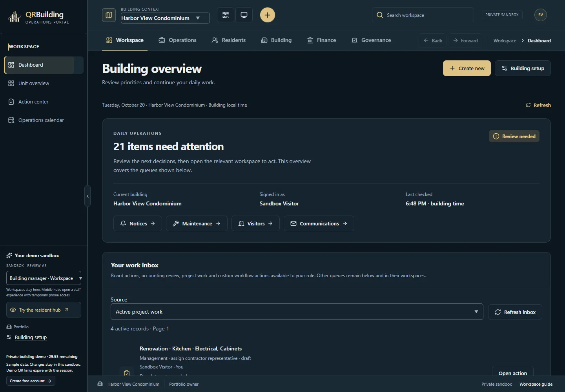565x392 pixels.
Task: Go to the Building tab
Action: tap(276, 40)
